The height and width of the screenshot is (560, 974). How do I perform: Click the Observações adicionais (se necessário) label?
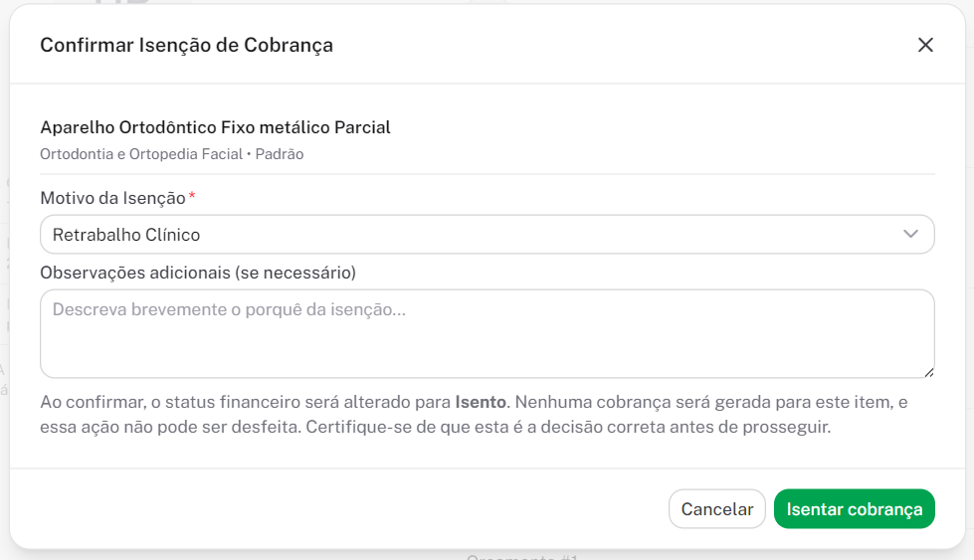(x=198, y=272)
